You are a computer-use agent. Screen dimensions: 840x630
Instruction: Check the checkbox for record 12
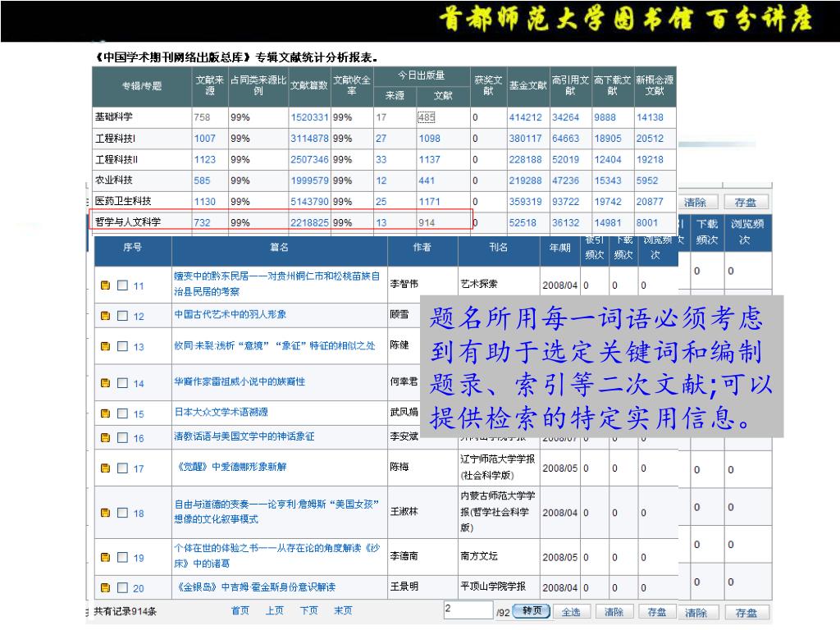point(123,316)
